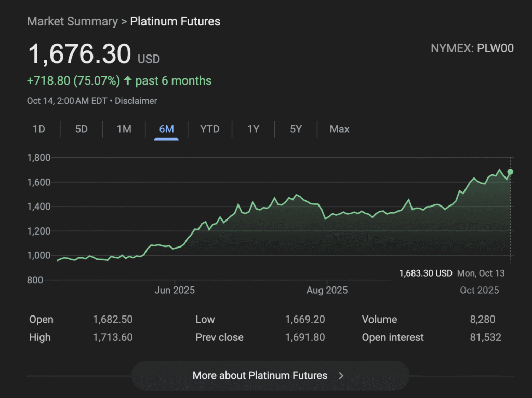Click the Platinum Futures breadcrumb title
Image resolution: width=532 pixels, height=398 pixels.
175,21
